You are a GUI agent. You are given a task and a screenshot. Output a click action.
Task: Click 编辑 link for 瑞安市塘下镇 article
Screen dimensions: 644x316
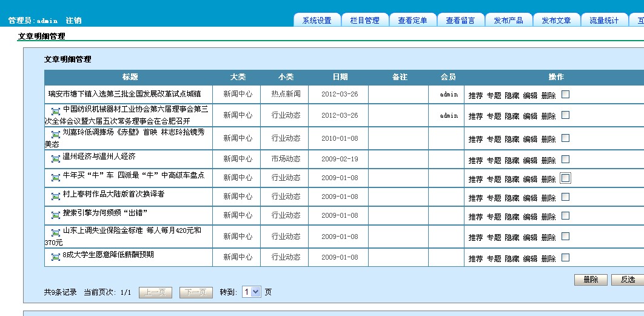(x=530, y=96)
